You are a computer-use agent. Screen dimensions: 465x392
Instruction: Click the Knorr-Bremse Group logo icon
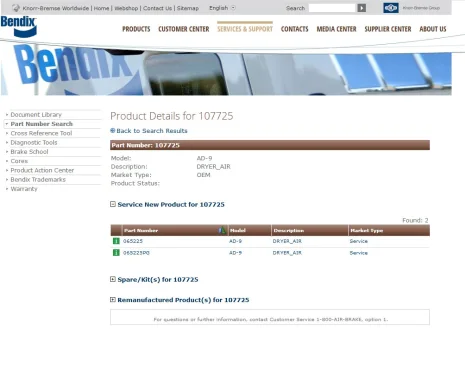point(391,8)
